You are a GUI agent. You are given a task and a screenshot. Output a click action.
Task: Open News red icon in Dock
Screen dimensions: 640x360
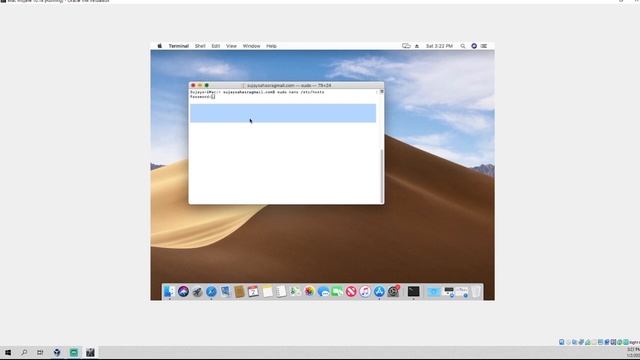(351, 291)
